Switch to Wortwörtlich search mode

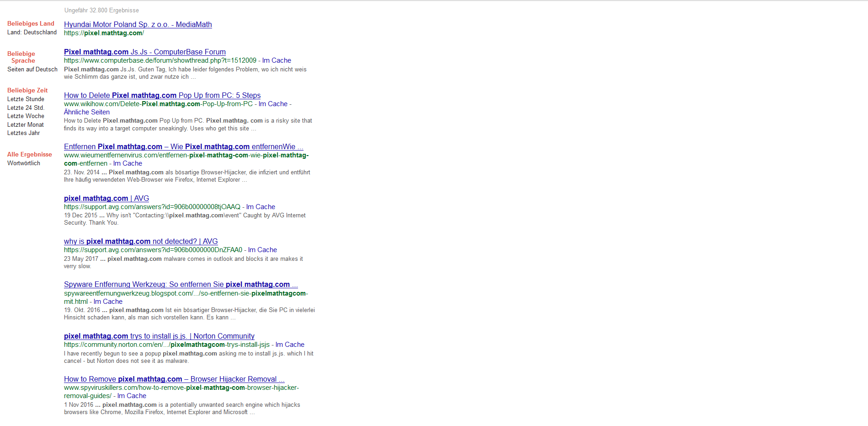point(24,163)
